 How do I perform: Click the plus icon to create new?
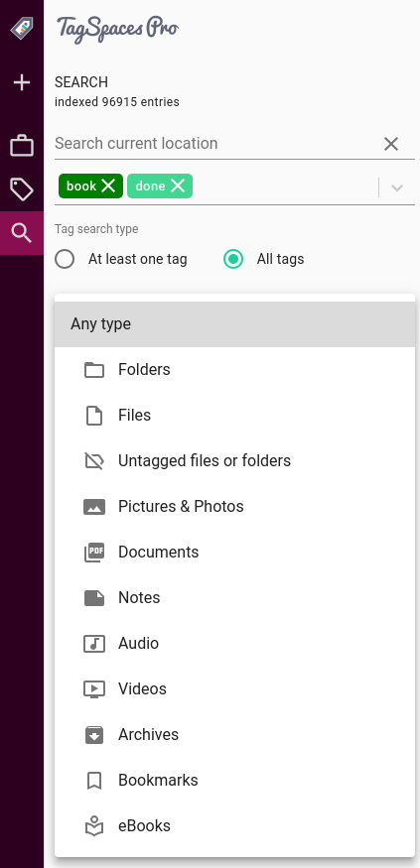[x=22, y=83]
